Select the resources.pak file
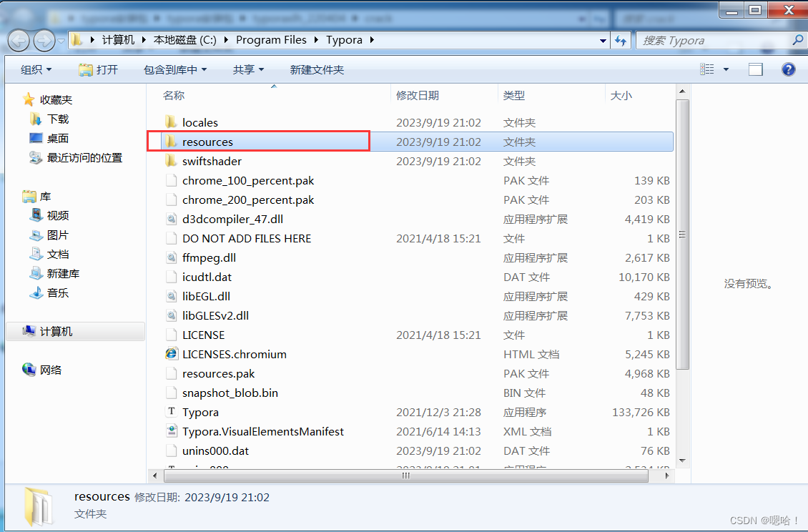Image resolution: width=808 pixels, height=532 pixels. [218, 374]
